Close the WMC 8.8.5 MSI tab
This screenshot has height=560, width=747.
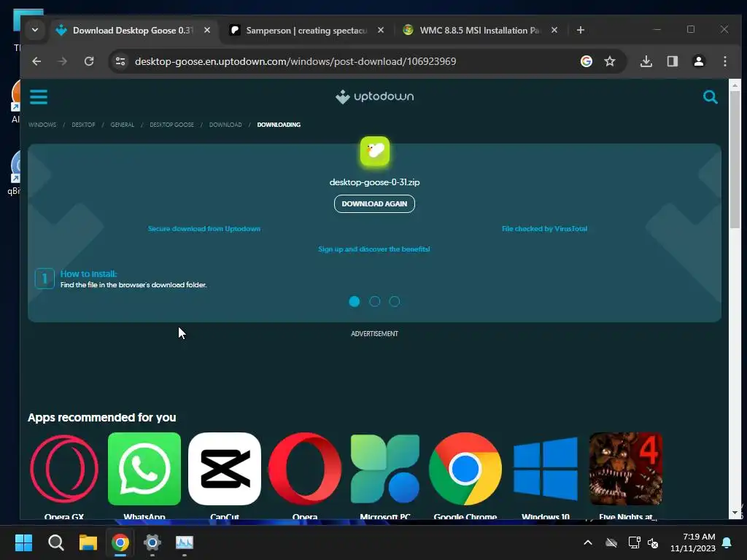(554, 30)
